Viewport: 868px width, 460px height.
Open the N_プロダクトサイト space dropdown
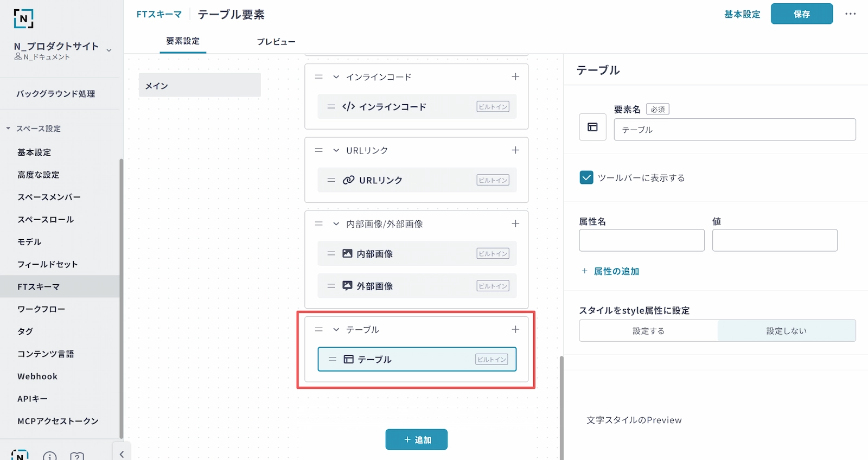click(109, 50)
